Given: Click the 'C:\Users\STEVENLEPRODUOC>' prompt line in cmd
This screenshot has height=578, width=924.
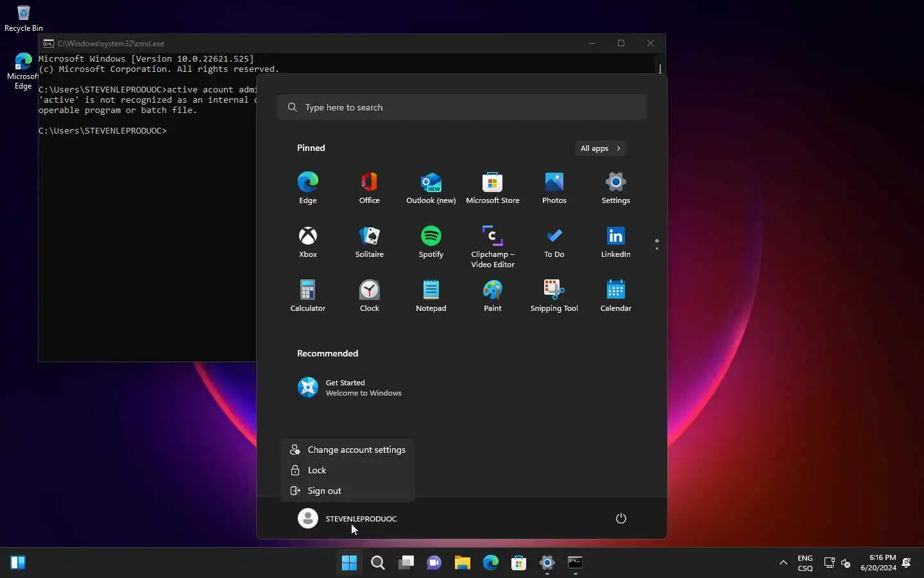Looking at the screenshot, I should (x=103, y=130).
